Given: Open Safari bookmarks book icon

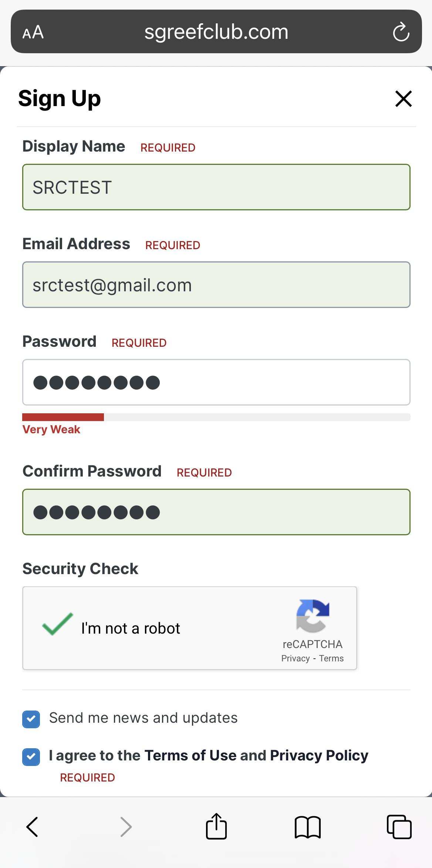Looking at the screenshot, I should click(x=308, y=827).
